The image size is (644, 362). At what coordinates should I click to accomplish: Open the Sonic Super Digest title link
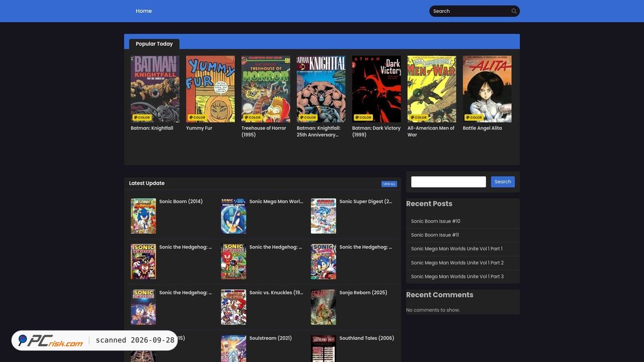(365, 202)
